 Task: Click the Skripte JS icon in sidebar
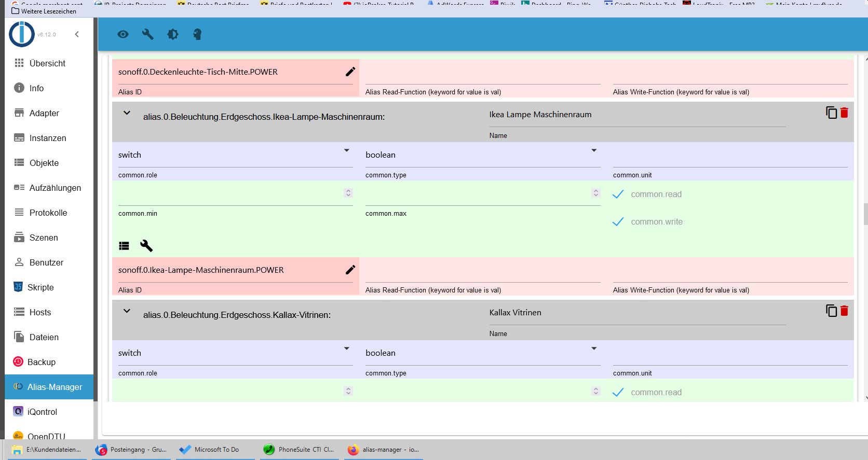click(x=18, y=287)
